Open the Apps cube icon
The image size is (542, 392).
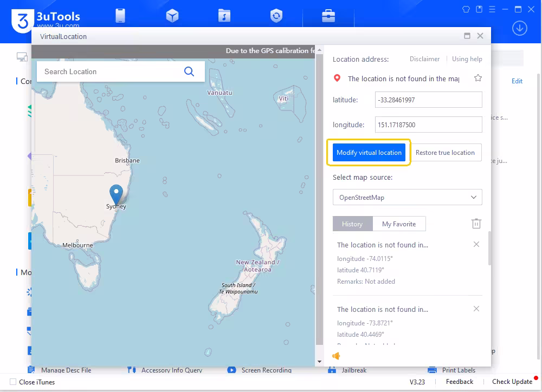[x=172, y=16]
